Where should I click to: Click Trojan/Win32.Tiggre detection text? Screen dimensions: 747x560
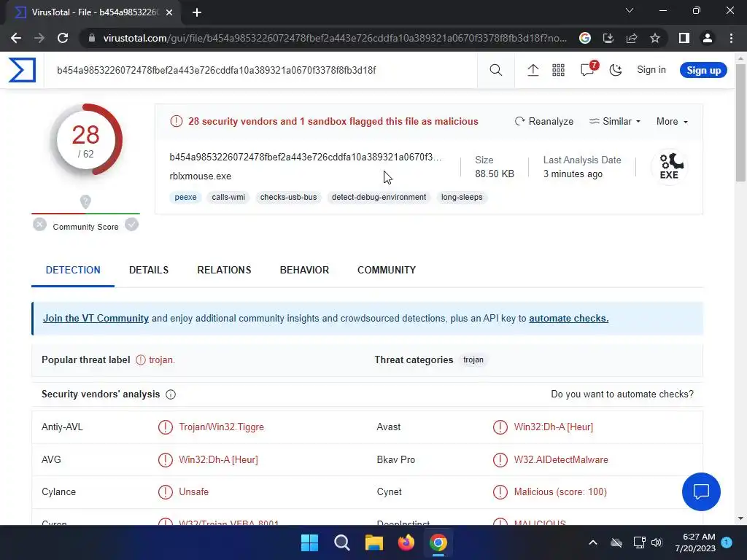(222, 427)
